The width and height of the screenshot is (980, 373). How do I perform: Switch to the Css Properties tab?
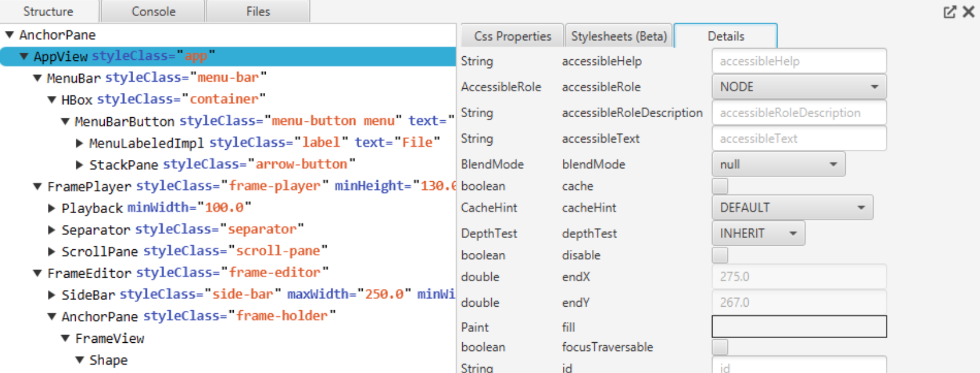coord(512,36)
